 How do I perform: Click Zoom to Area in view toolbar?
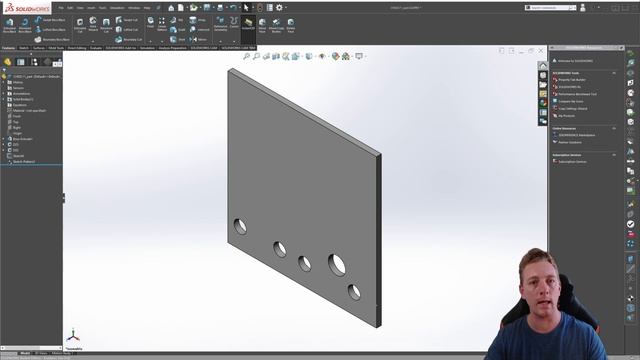(256, 56)
